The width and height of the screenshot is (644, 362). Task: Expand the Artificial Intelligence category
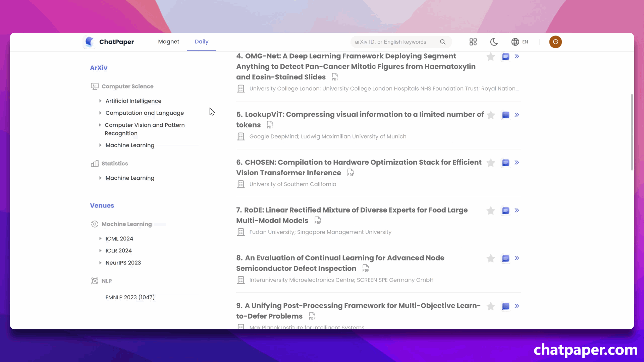[x=100, y=101]
